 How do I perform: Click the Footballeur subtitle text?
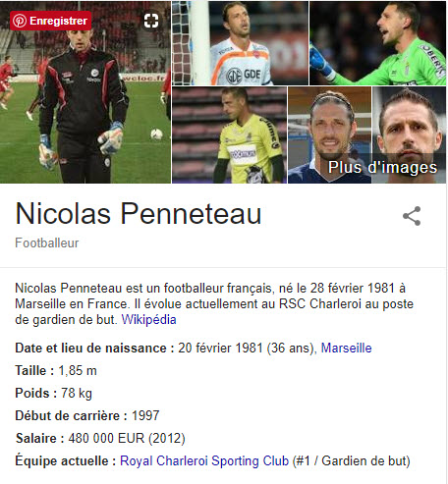pos(47,243)
